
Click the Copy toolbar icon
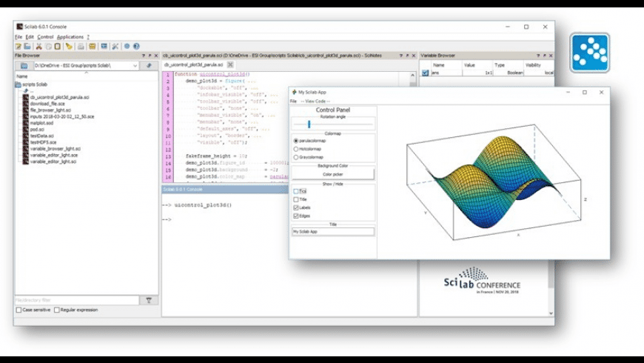(x=48, y=47)
